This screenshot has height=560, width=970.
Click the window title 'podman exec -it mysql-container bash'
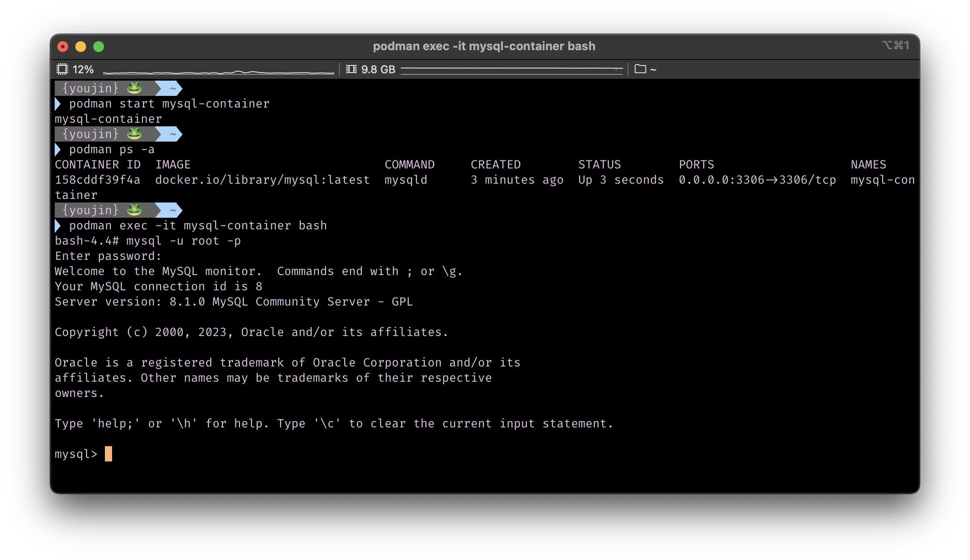(x=484, y=46)
